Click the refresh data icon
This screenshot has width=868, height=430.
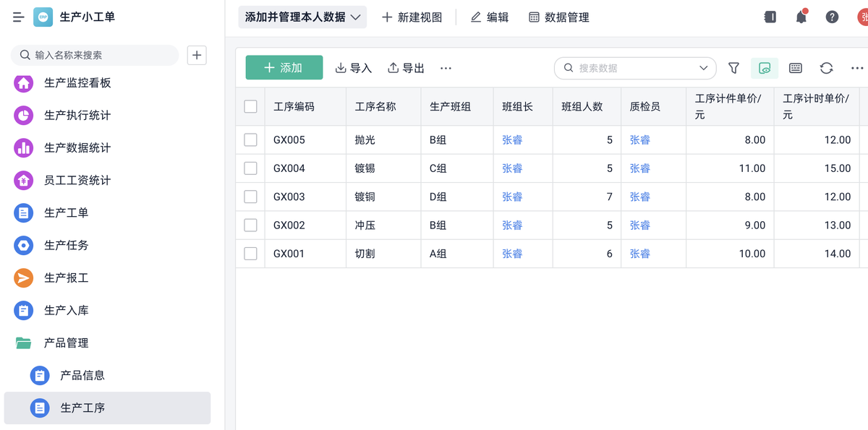tap(826, 68)
